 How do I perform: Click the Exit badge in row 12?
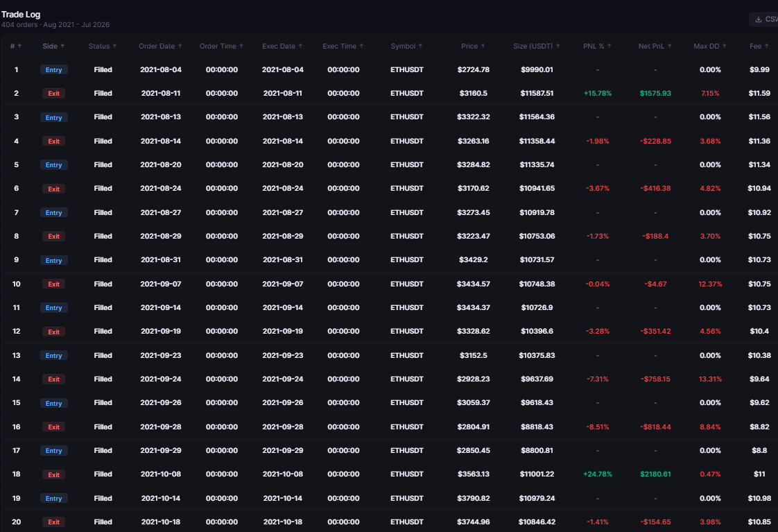[x=53, y=332]
